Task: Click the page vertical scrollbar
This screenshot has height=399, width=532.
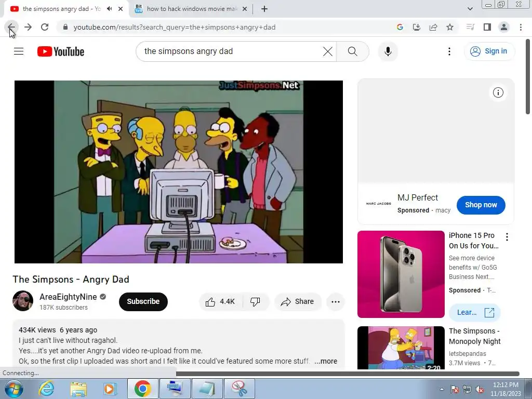Action: pos(528,77)
